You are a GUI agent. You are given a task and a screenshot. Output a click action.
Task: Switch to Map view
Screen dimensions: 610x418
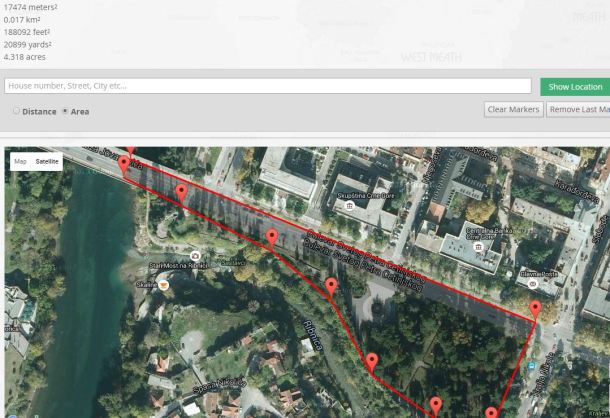[20, 161]
